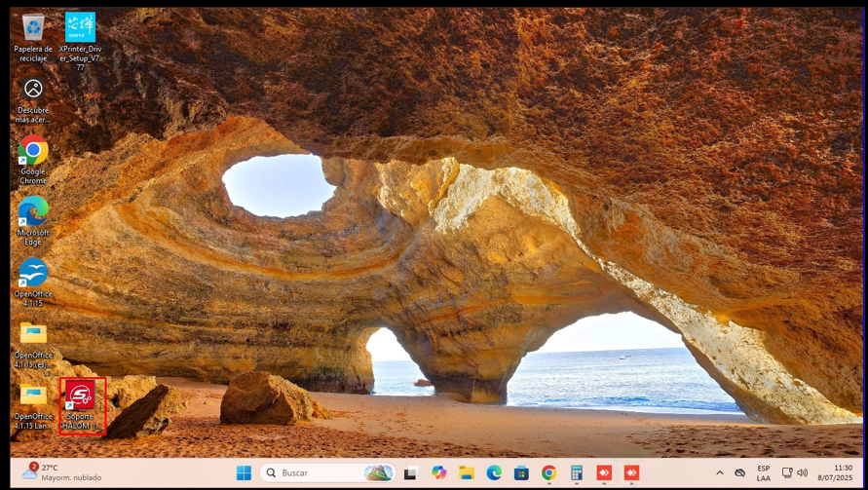Open File Explorer from the taskbar
The height and width of the screenshot is (490, 868).
[x=467, y=473]
